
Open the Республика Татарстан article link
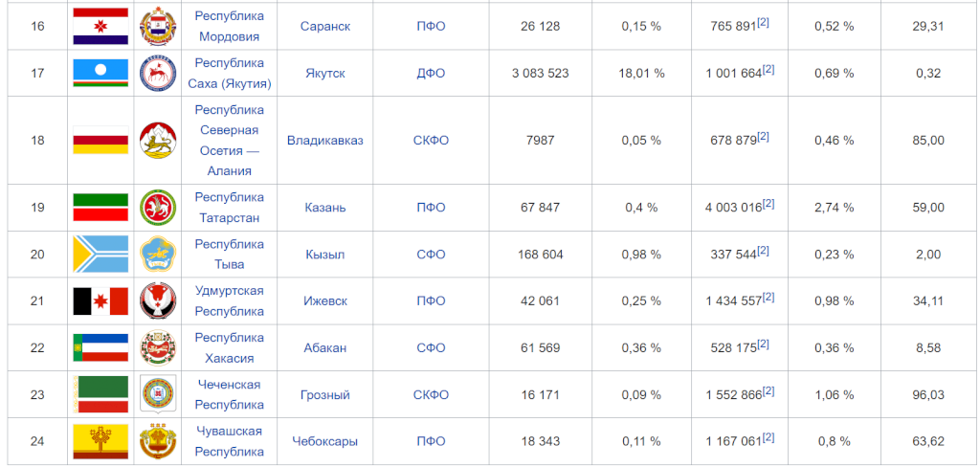[x=230, y=208]
